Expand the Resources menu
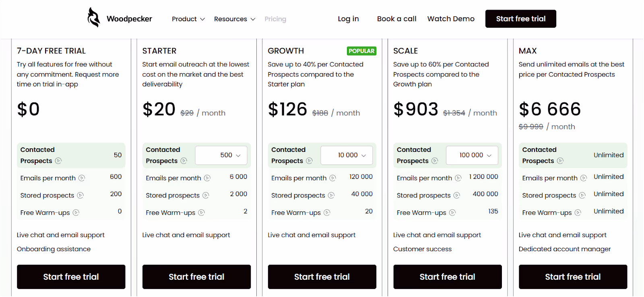Viewport: 644px width, 297px height. click(234, 19)
